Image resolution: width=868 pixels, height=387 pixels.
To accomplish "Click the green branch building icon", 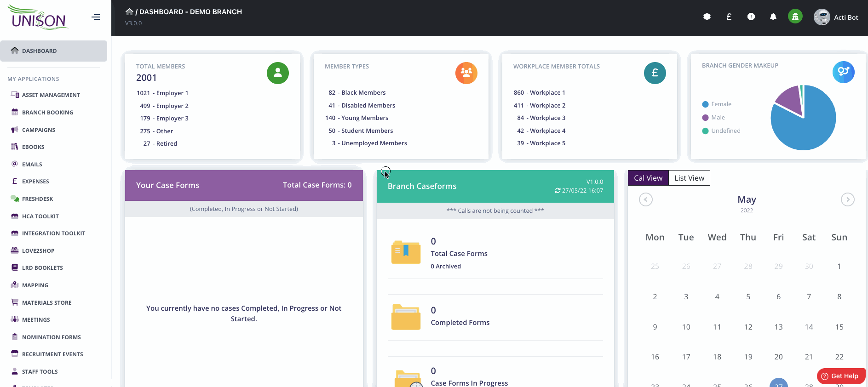I will 795,17.
